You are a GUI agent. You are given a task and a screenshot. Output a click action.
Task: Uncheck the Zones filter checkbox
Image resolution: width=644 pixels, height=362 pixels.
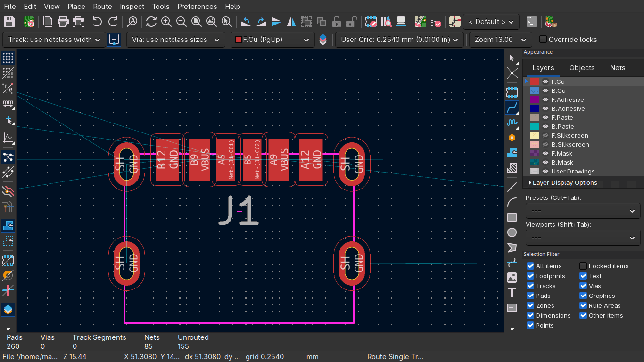(530, 305)
